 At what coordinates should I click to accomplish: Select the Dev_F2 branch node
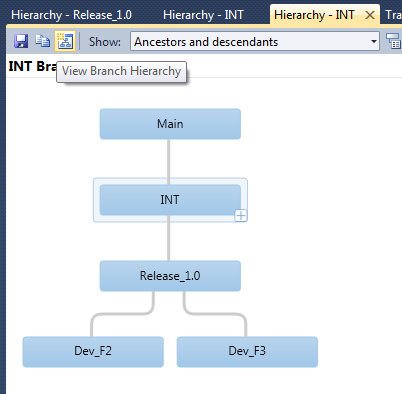tap(93, 352)
